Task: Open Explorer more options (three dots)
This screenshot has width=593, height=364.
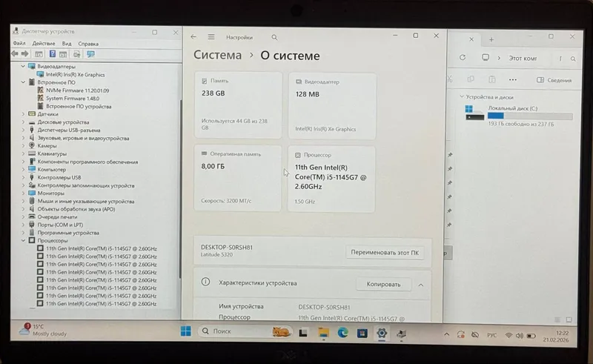Action: click(x=513, y=79)
